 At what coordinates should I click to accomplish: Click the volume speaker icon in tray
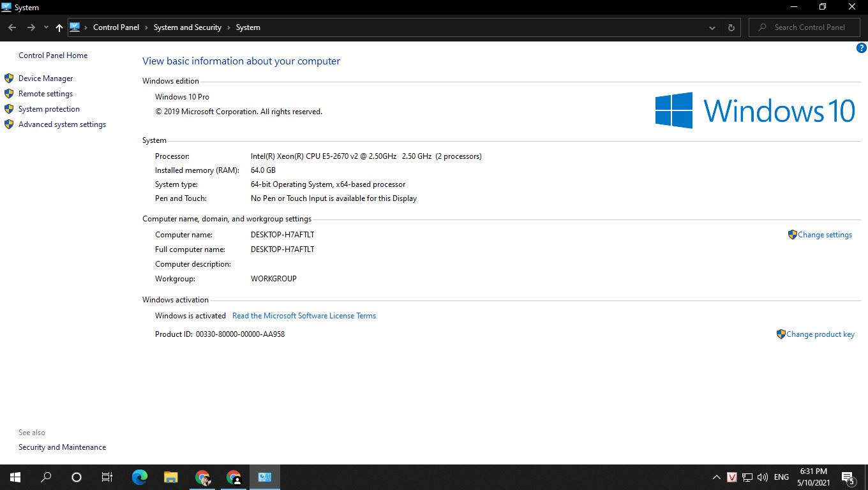coord(762,477)
